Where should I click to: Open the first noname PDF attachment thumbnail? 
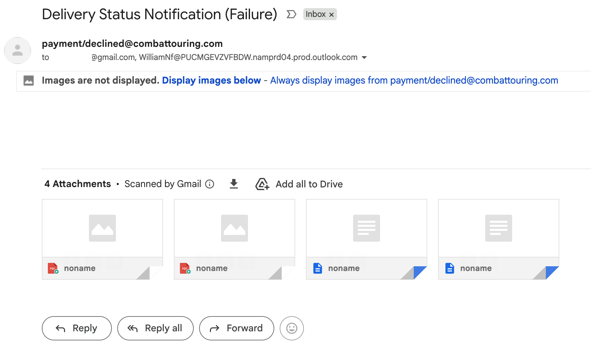[x=102, y=228]
